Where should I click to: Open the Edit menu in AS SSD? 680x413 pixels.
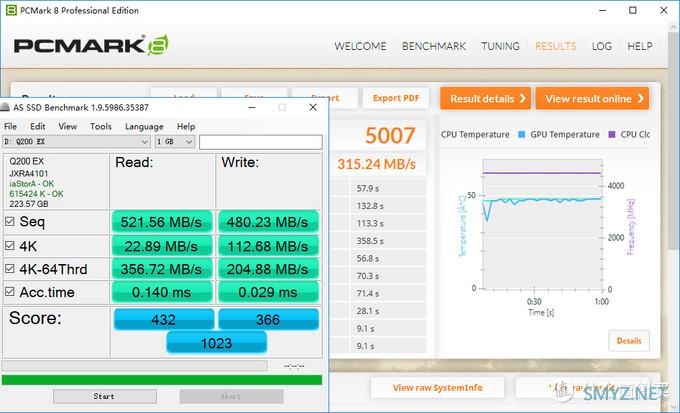tap(38, 127)
